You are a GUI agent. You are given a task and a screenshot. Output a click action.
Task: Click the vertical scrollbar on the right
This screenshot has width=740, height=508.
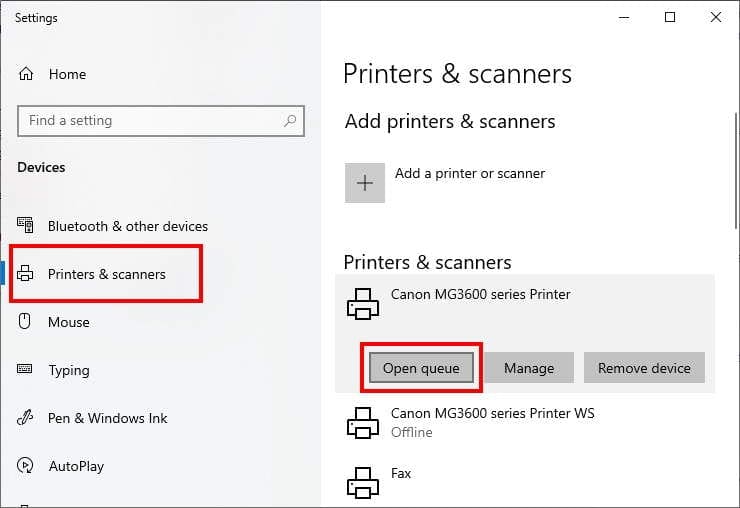point(736,170)
